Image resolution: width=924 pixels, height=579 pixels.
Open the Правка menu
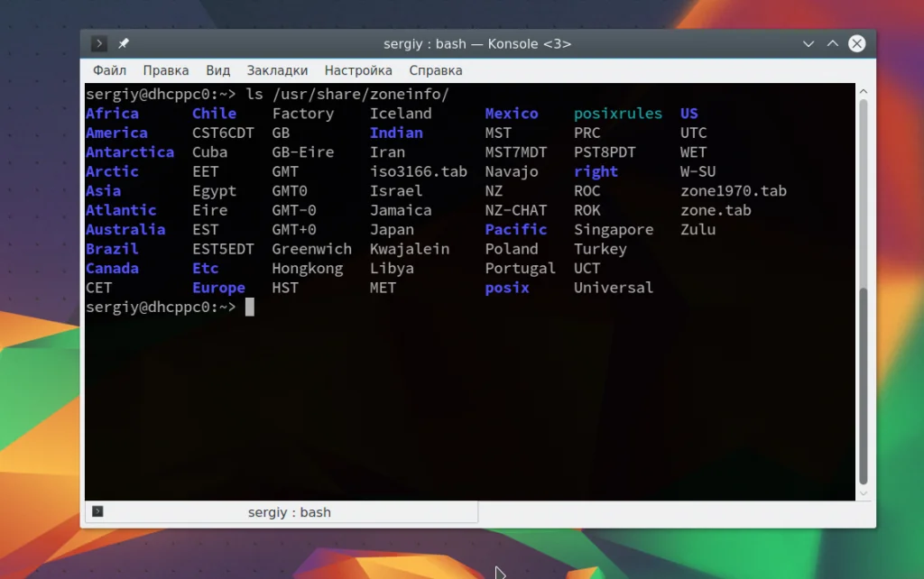[166, 70]
